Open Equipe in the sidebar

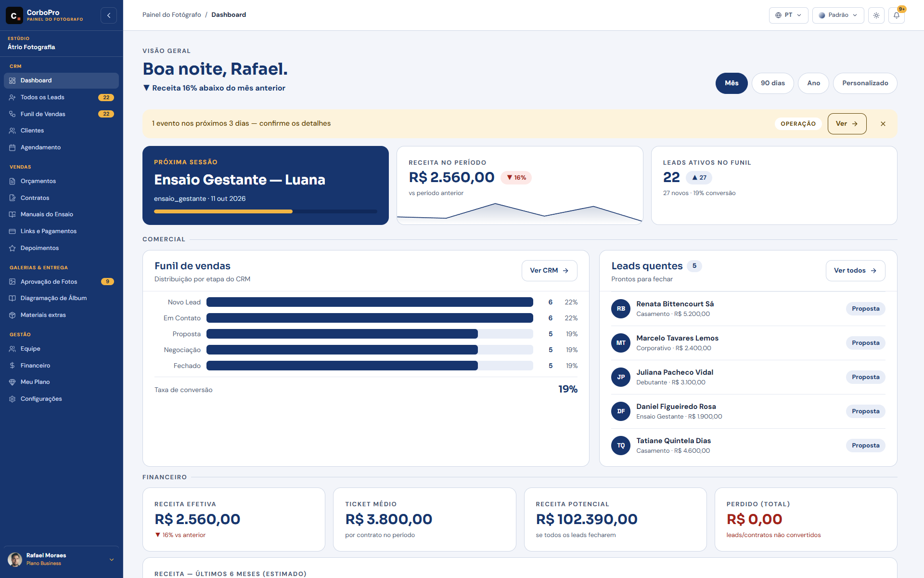[x=61, y=349]
